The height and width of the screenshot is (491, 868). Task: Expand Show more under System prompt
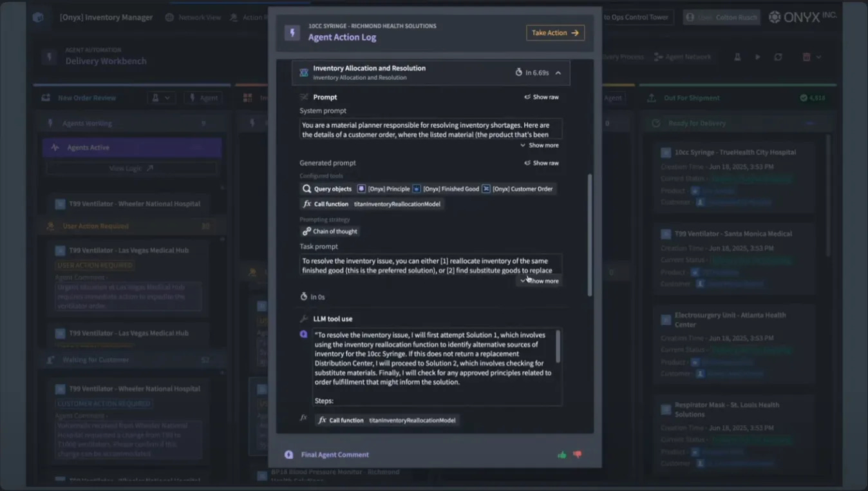point(540,146)
